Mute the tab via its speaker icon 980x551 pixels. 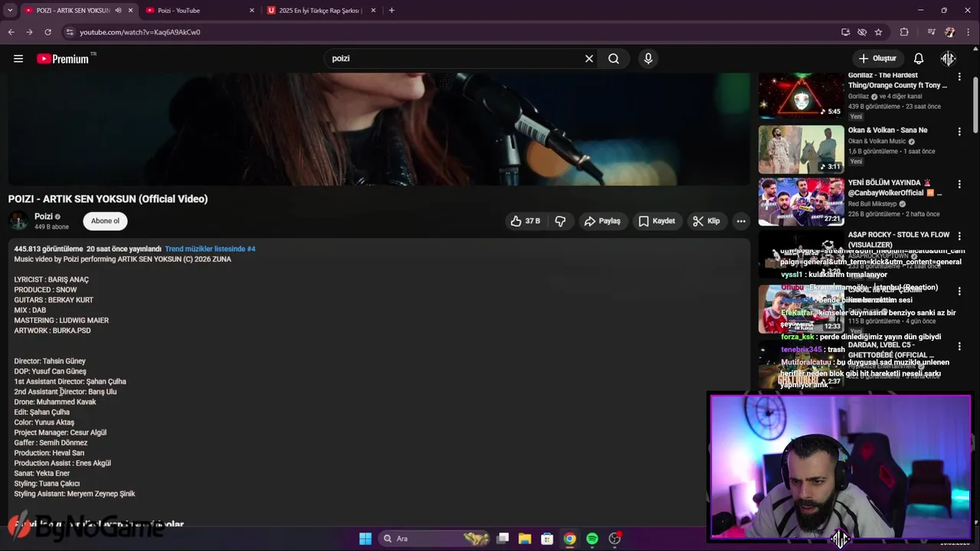118,11
